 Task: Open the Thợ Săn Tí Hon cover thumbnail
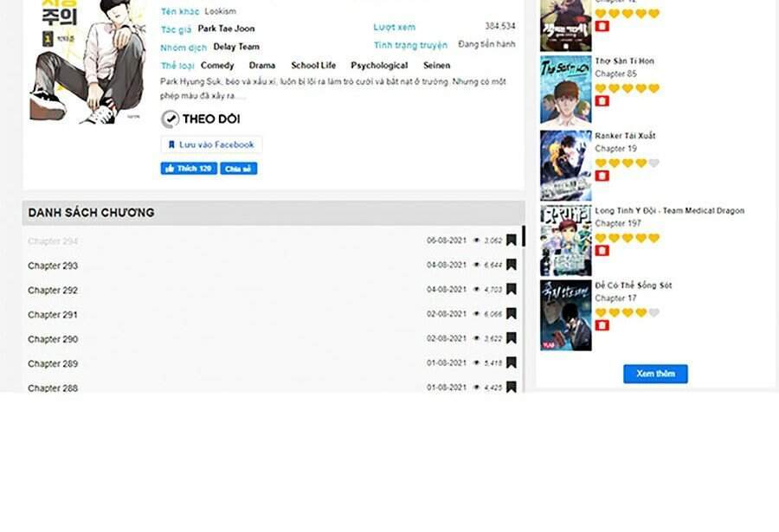[x=565, y=91]
